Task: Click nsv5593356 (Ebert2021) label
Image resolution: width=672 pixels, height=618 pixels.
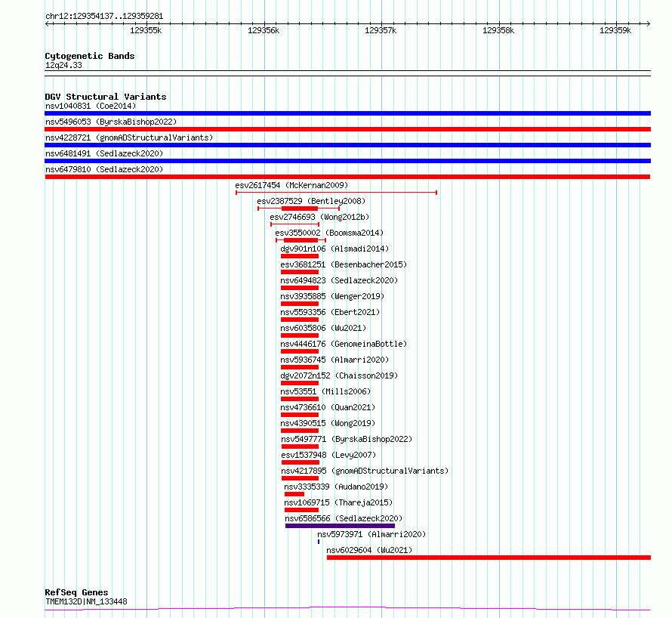Action: 330,312
